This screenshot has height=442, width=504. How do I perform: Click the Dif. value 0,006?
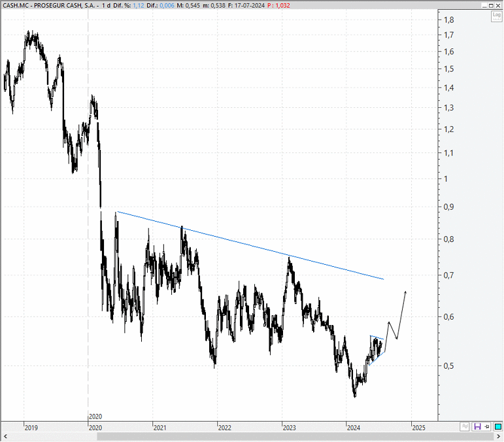pyautogui.click(x=167, y=5)
